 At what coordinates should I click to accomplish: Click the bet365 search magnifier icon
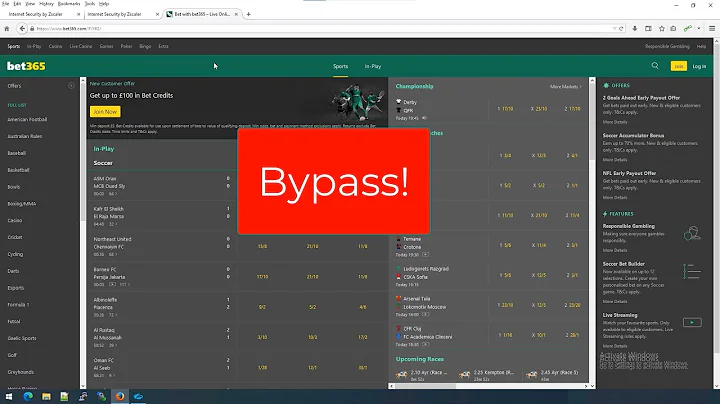pos(655,66)
